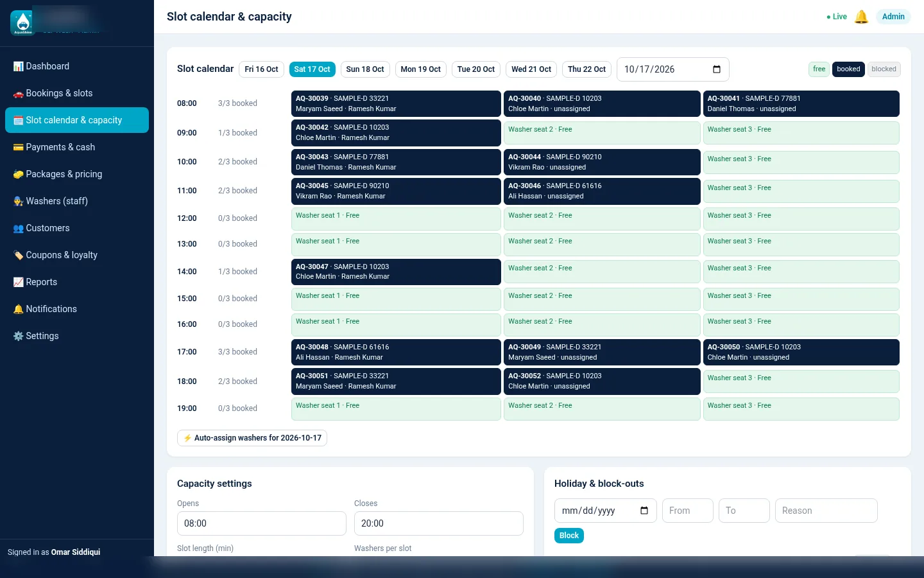Switch to Thu 22 Oct
The height and width of the screenshot is (578, 924).
[x=586, y=69]
